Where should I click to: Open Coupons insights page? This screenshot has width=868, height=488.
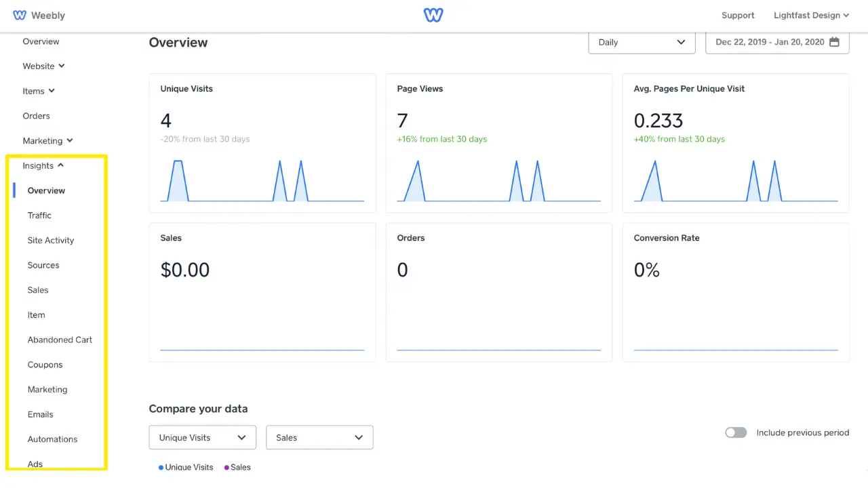point(45,365)
